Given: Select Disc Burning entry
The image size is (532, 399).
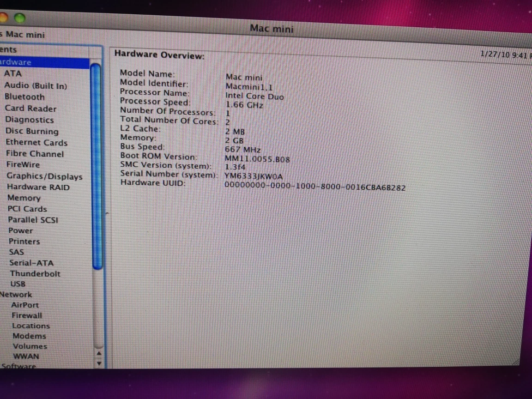Looking at the screenshot, I should (x=32, y=131).
